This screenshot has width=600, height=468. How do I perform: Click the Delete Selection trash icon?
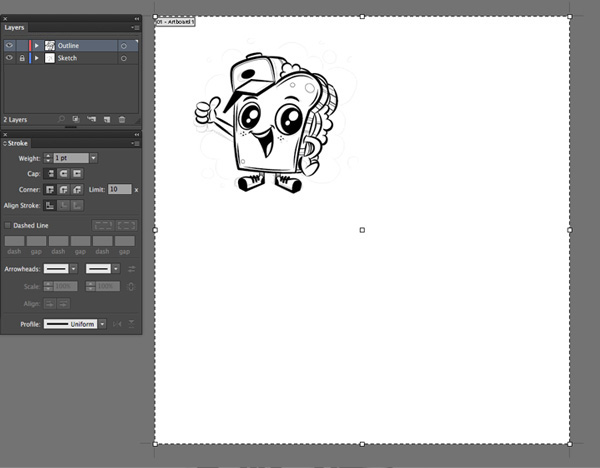122,119
